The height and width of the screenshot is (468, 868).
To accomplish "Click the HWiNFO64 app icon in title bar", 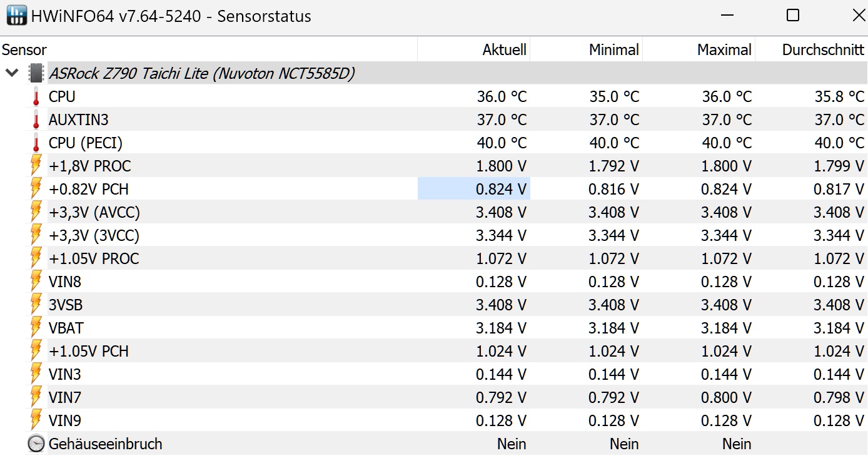I will click(16, 16).
